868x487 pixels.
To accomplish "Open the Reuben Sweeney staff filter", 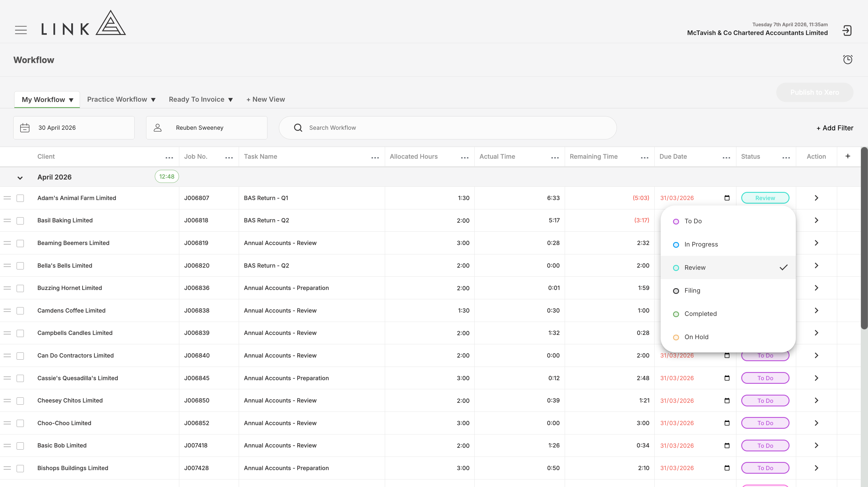I will click(x=206, y=128).
